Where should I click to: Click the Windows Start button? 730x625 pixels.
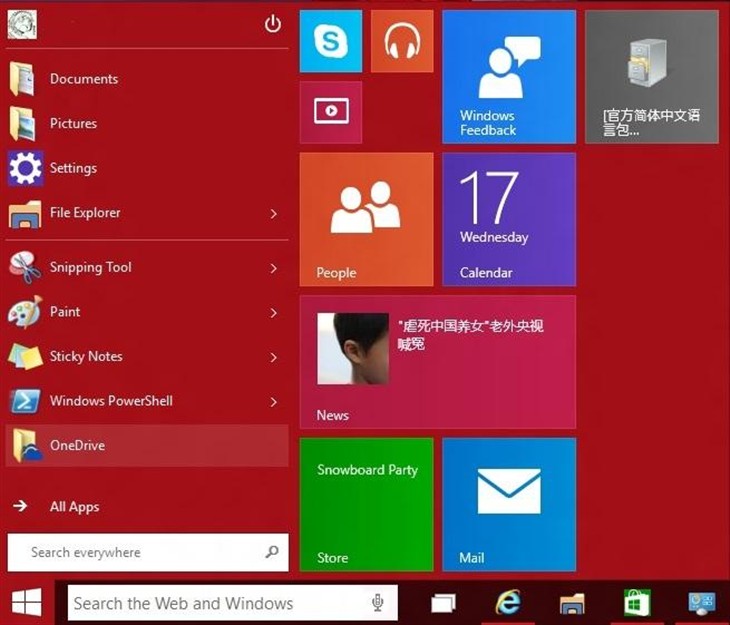pyautogui.click(x=27, y=602)
